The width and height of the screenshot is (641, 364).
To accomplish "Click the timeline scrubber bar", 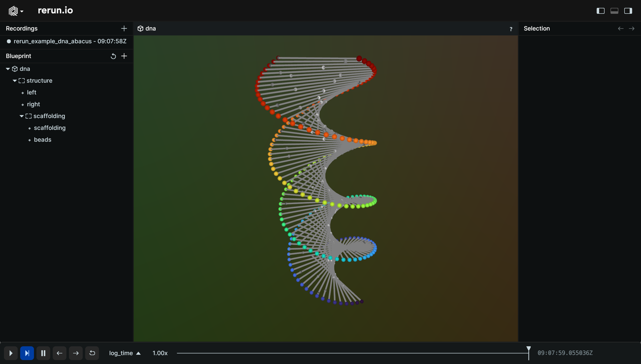I will [x=353, y=353].
